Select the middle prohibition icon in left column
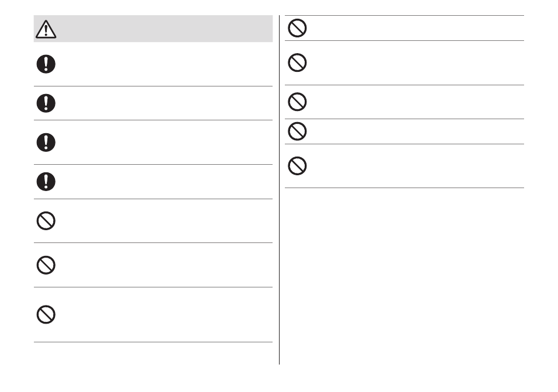 pos(46,265)
